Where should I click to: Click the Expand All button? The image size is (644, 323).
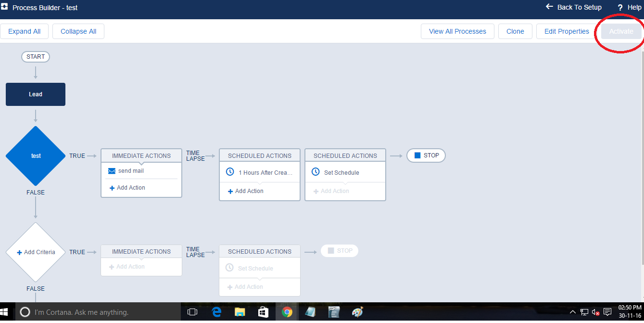click(x=25, y=31)
